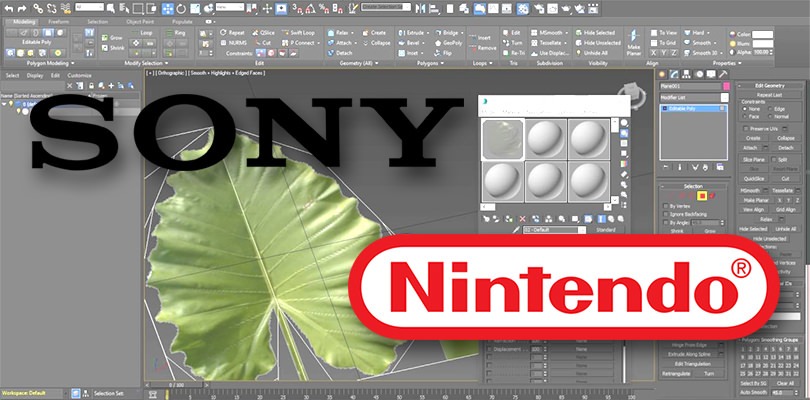Viewport: 810px width, 400px height.
Task: Switch to the Motion command panel tab
Action: pos(699,74)
